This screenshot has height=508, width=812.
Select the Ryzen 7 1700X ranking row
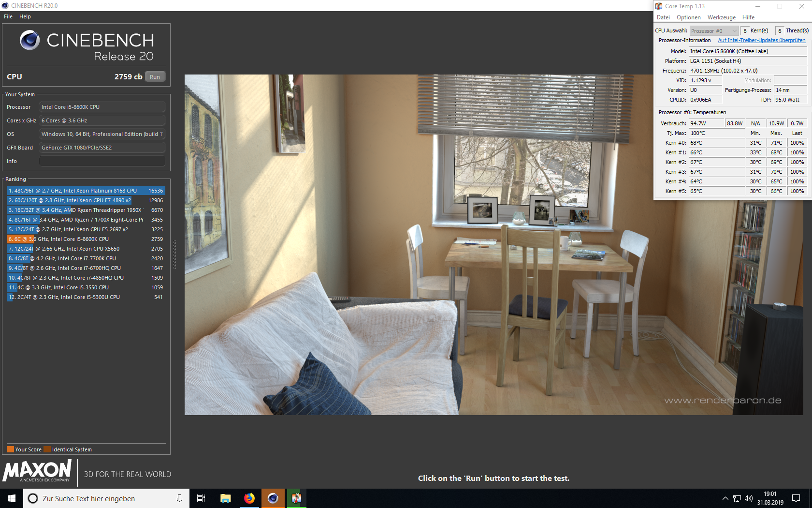(86, 220)
